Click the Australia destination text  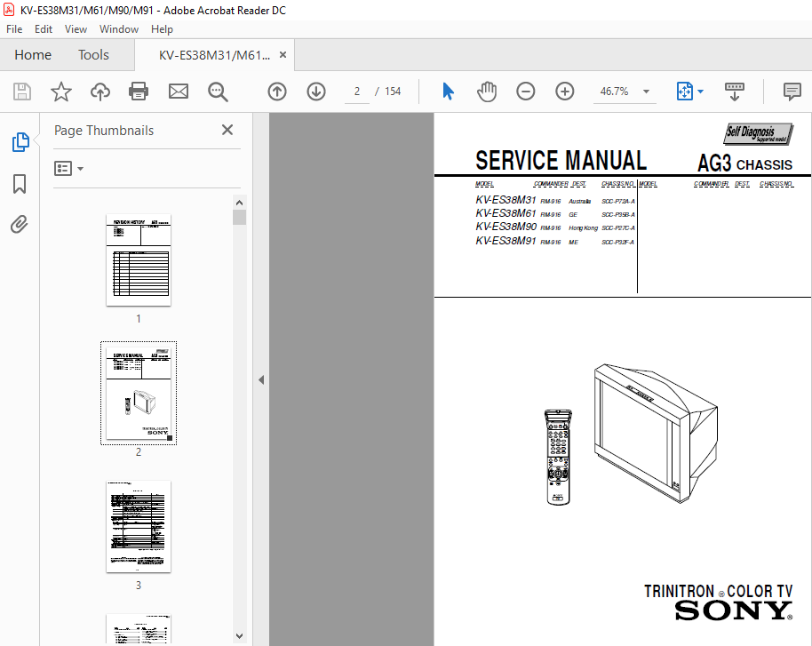[579, 201]
